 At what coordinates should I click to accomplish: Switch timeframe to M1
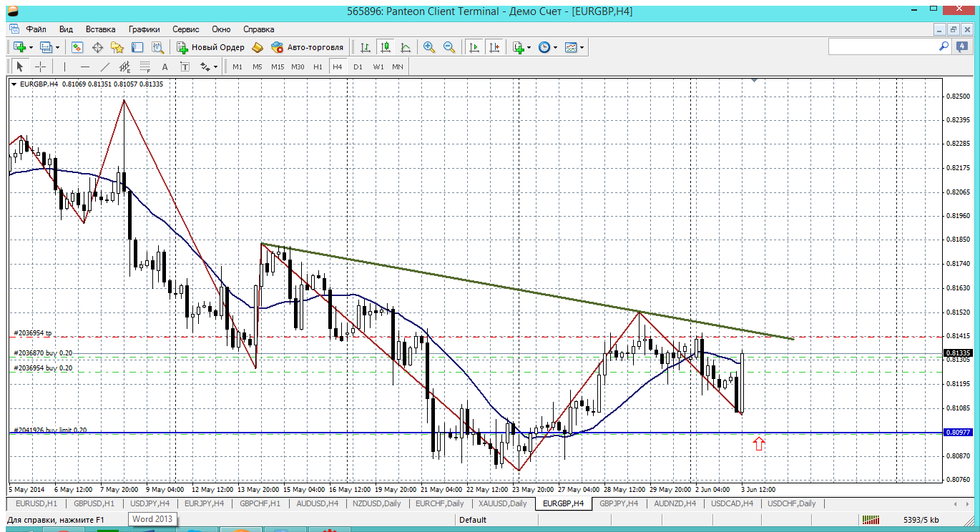237,66
